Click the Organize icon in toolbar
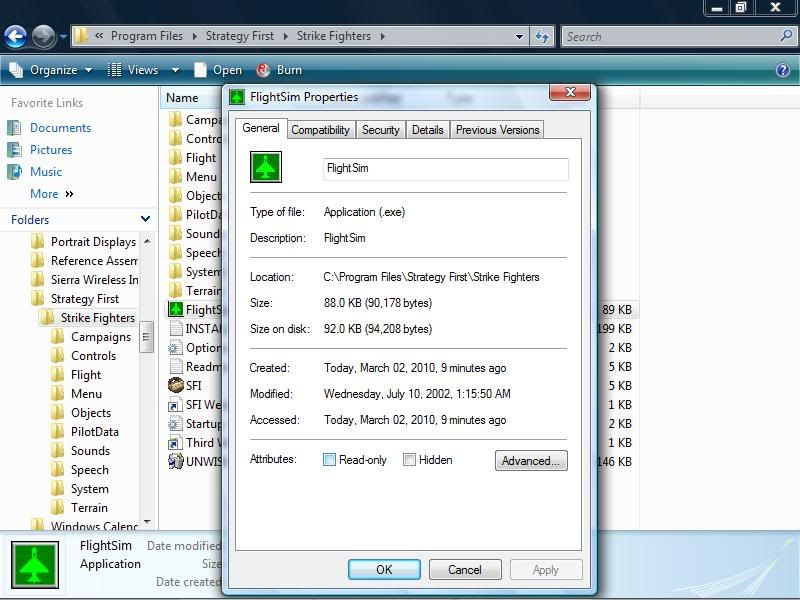 (16, 70)
